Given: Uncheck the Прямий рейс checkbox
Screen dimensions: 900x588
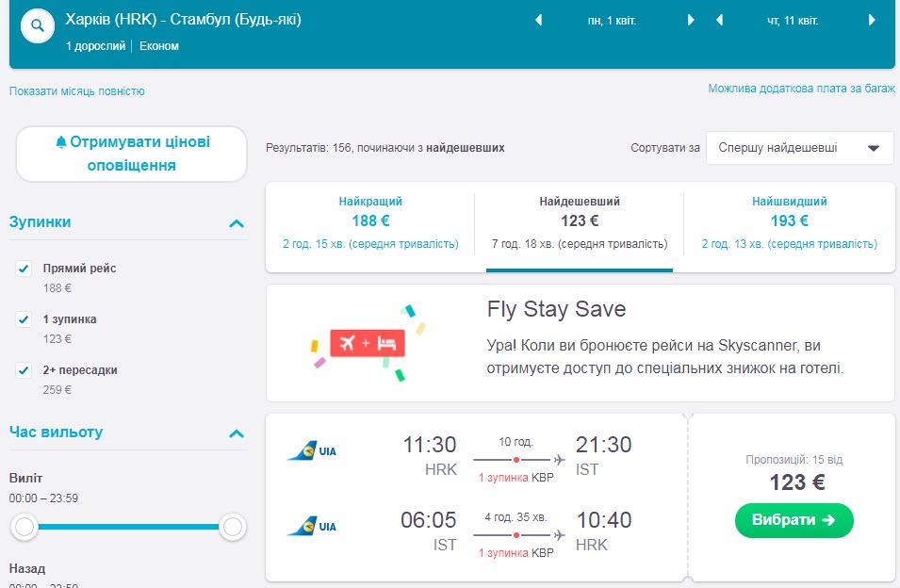Looking at the screenshot, I should pos(25,269).
